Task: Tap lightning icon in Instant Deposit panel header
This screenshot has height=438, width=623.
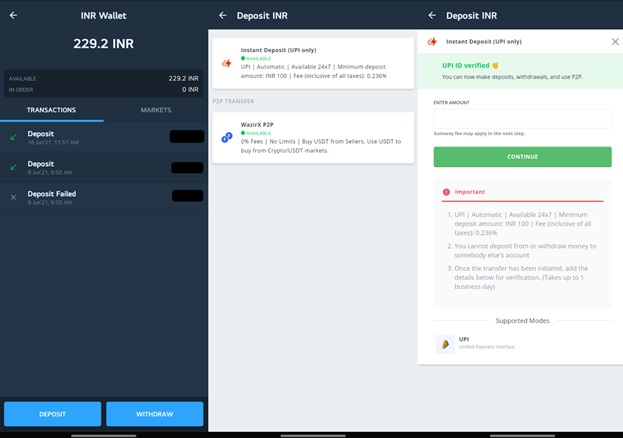Action: tap(432, 41)
